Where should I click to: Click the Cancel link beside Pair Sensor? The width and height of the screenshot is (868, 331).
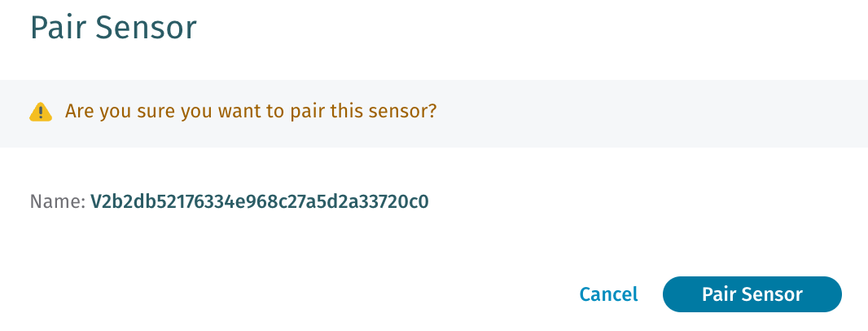(x=608, y=294)
